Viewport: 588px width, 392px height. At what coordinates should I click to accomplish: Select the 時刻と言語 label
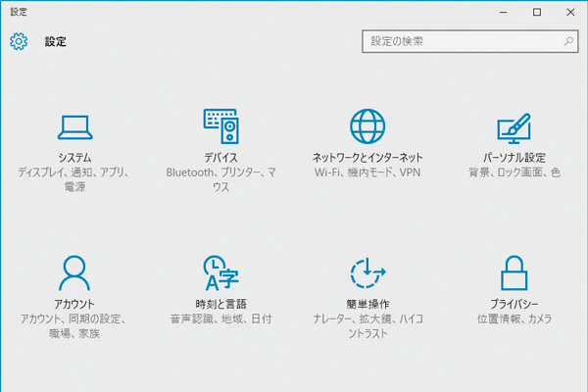click(x=221, y=304)
